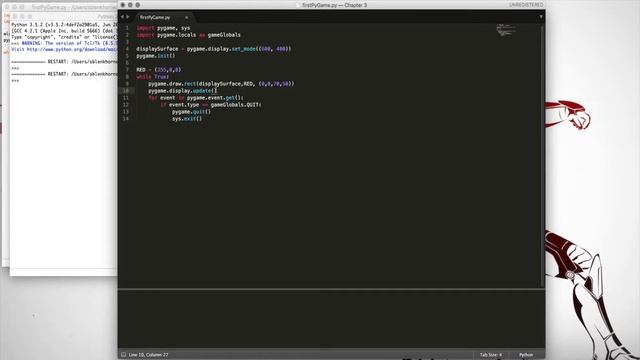Screen dimensions: 640x360
Task: Click line number 4 in gutter
Action: coord(127,49)
